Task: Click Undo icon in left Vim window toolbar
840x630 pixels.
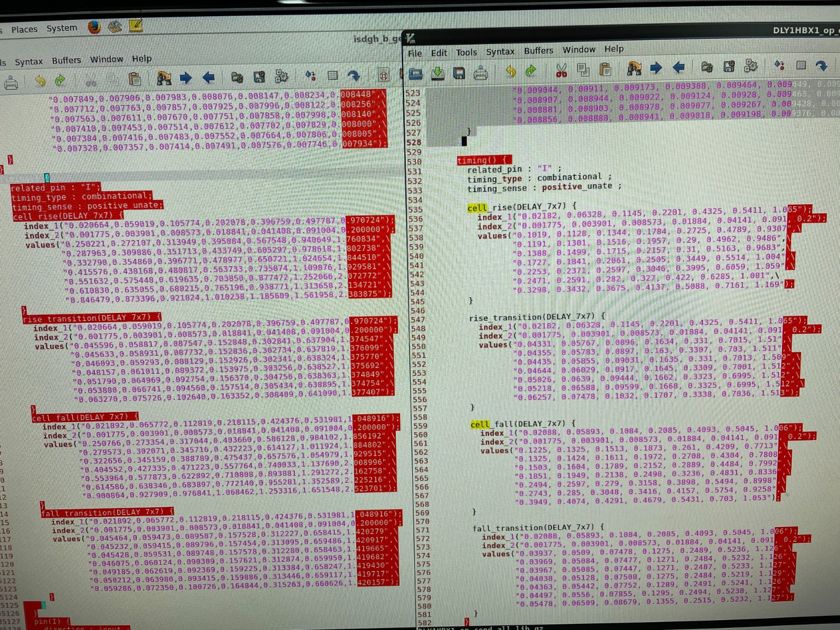Action: click(x=40, y=81)
